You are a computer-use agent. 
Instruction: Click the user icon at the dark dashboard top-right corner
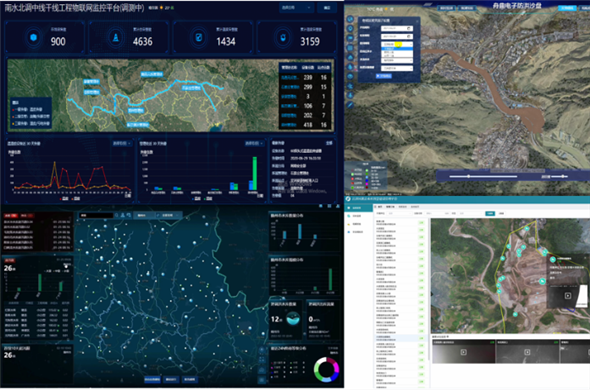point(338,206)
